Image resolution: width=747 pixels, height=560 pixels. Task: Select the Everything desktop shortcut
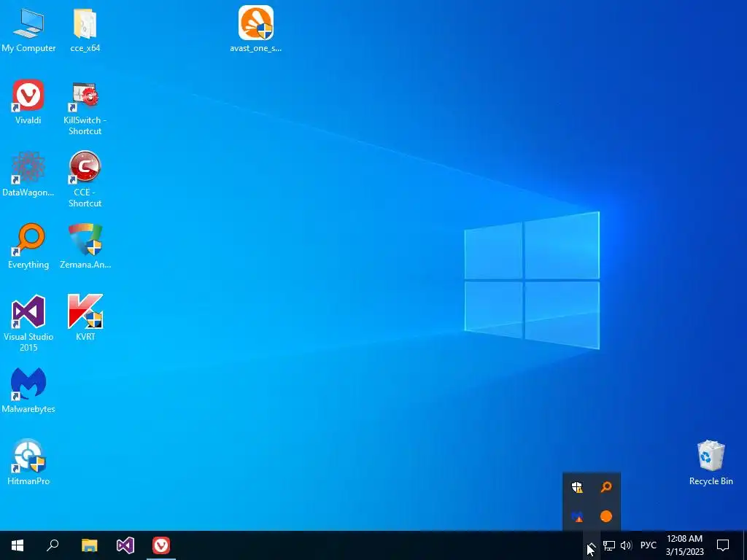pos(28,246)
